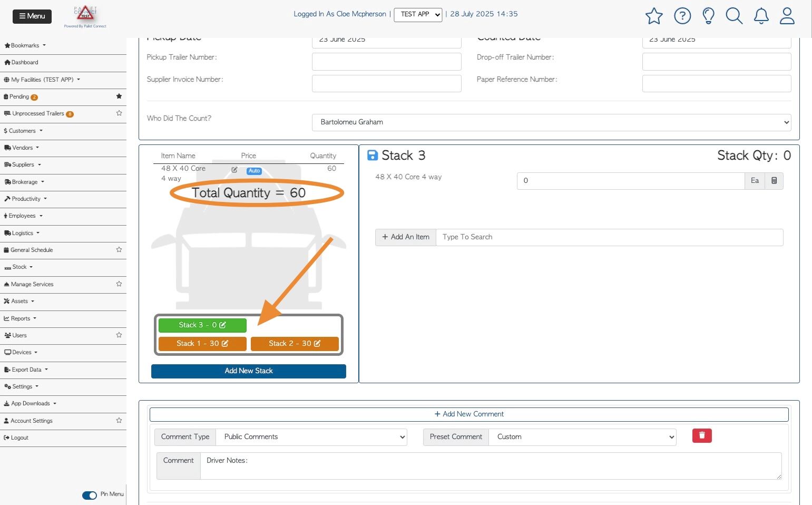The height and width of the screenshot is (505, 812).
Task: Open the notifications bell icon
Action: coord(761,16)
